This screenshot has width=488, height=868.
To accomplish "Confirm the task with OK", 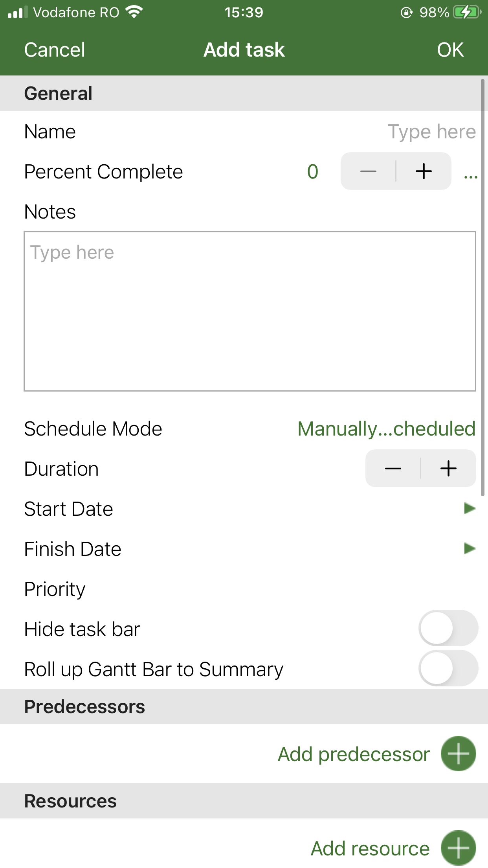I will pyautogui.click(x=451, y=50).
